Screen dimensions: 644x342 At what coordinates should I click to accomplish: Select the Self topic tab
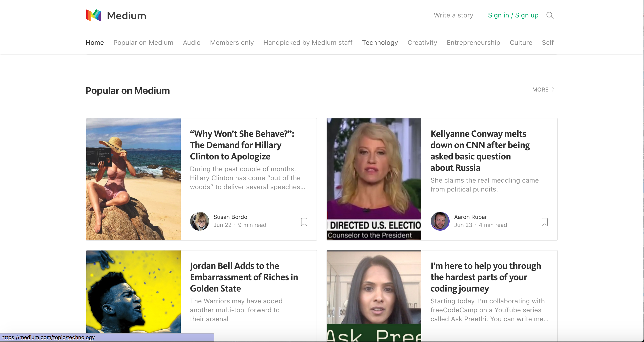tap(548, 42)
